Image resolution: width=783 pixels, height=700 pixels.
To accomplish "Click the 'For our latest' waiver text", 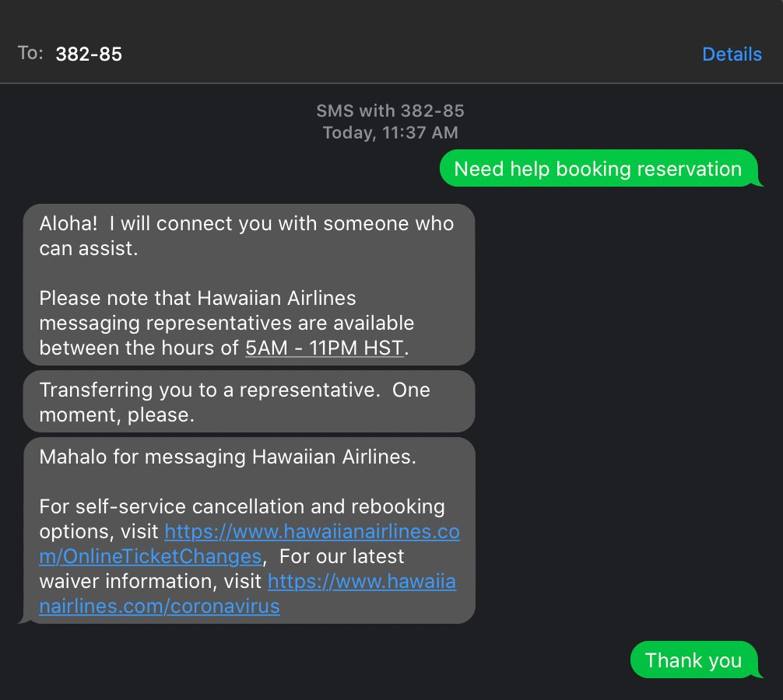I will [x=342, y=556].
